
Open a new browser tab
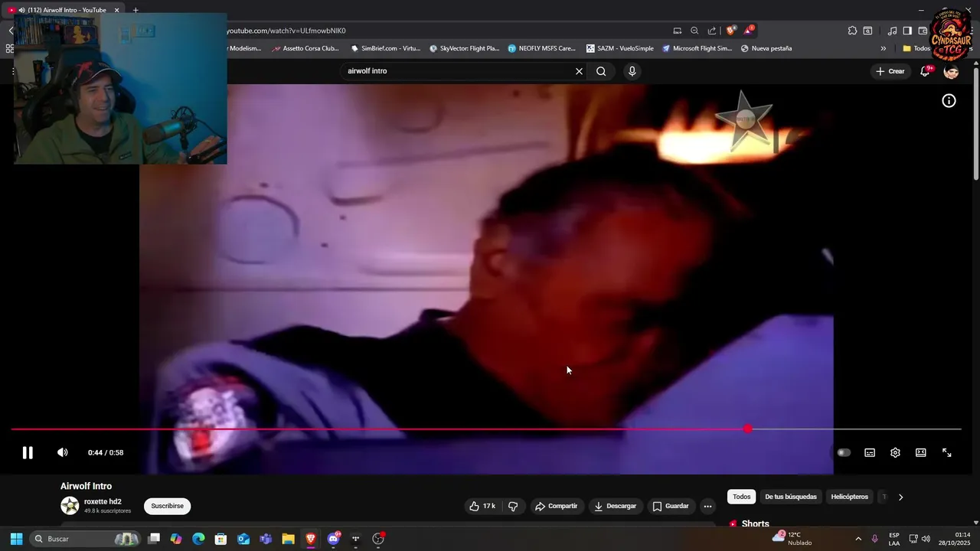point(136,10)
